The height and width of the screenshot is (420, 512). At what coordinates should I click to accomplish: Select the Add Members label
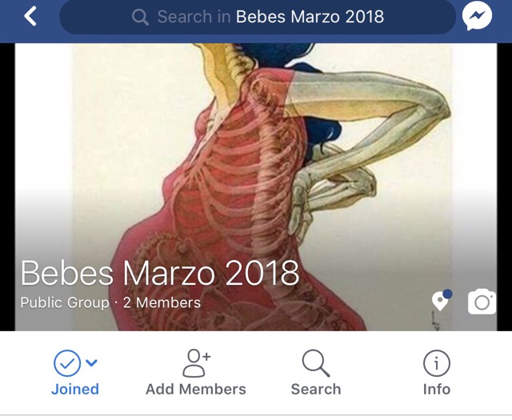coord(196,390)
